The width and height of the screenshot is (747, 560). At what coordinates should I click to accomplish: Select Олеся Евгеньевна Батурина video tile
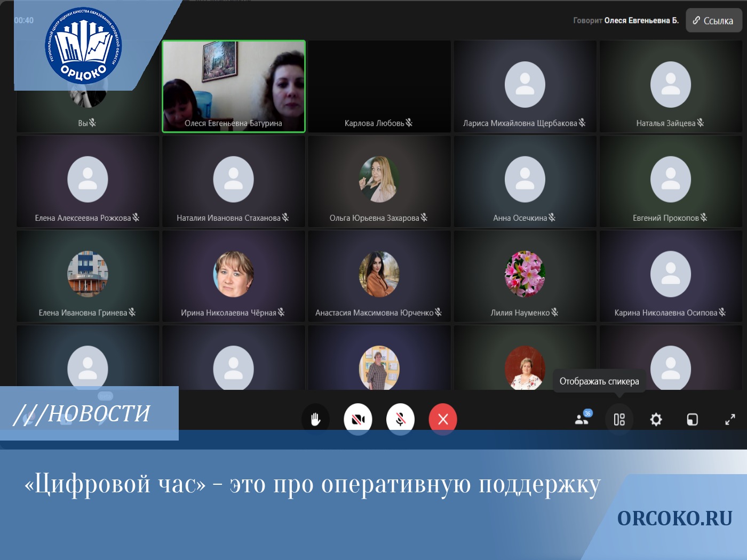(x=234, y=86)
